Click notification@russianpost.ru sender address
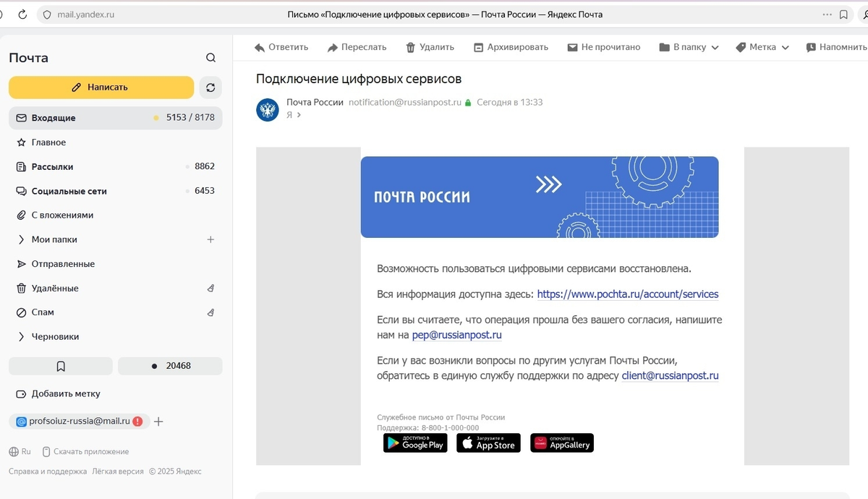868x499 pixels. (x=405, y=103)
